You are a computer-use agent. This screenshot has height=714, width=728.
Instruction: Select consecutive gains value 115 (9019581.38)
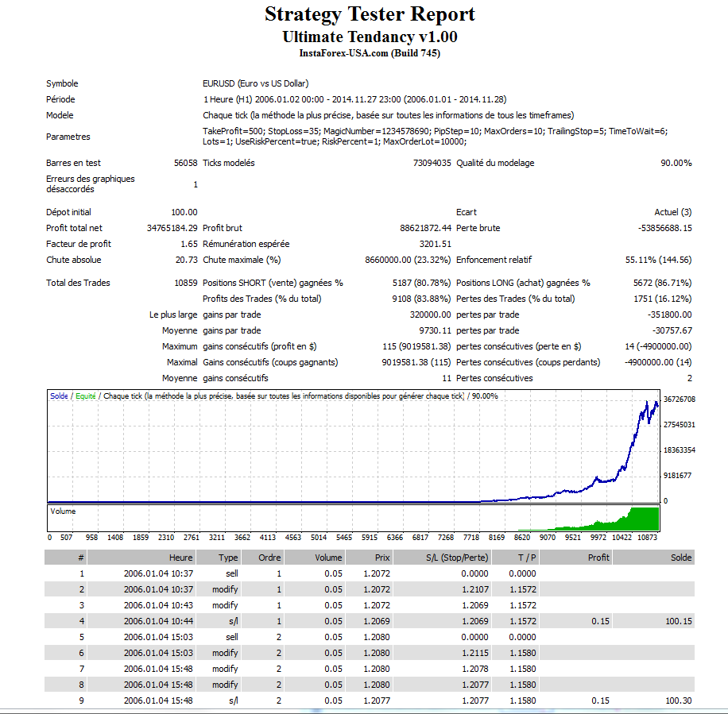[416, 346]
